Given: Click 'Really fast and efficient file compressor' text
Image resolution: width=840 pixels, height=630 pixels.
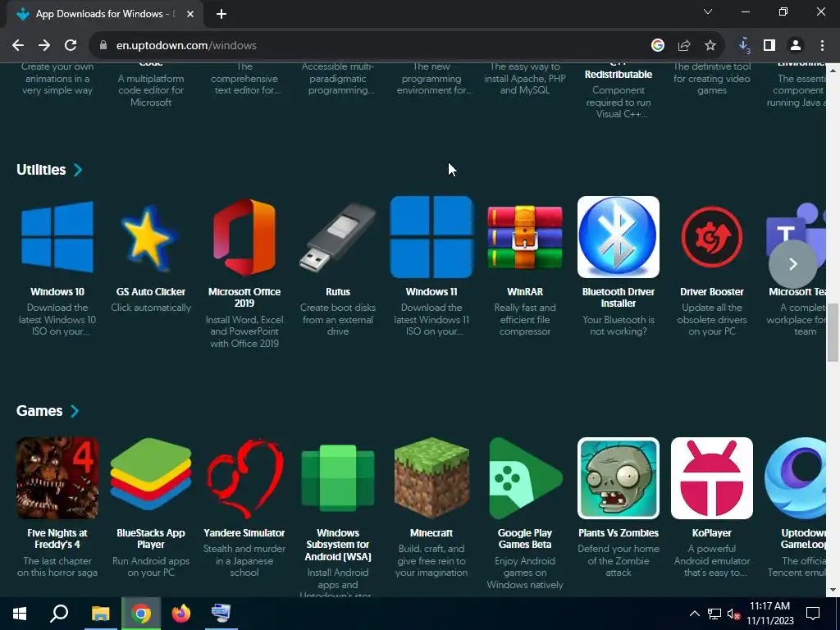Looking at the screenshot, I should pos(525,320).
